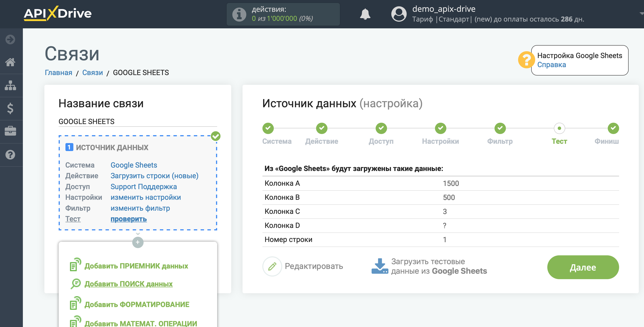Click the actions counter 0 из 1'000'000
The image size is (644, 327).
tap(274, 19)
